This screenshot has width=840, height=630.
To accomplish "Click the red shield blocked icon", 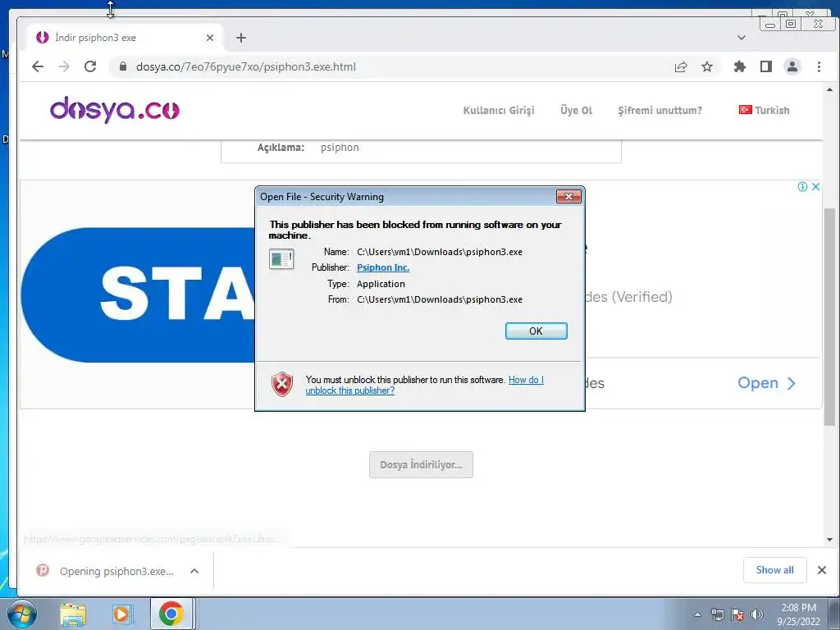I will [282, 384].
